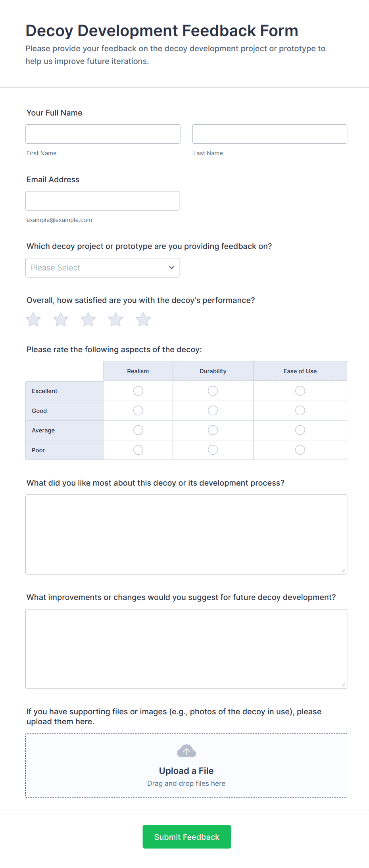Click the cloud upload icon
This screenshot has height=868, width=369.
coord(186,751)
